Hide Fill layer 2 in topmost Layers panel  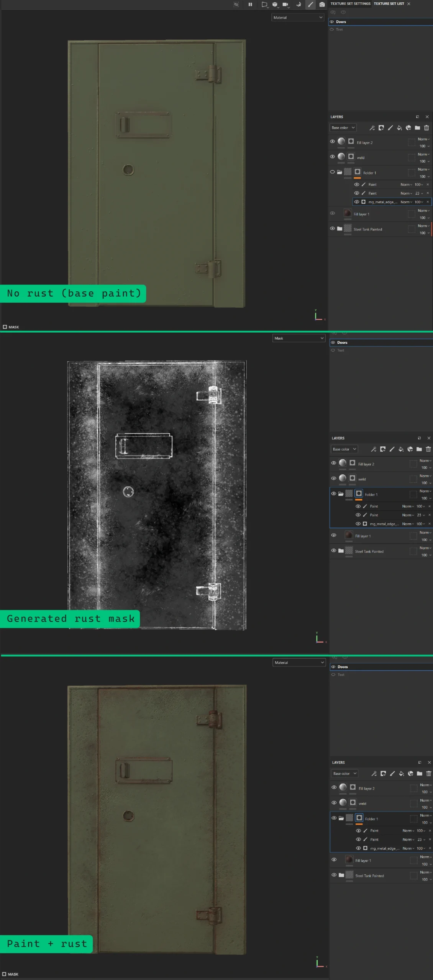pyautogui.click(x=332, y=141)
